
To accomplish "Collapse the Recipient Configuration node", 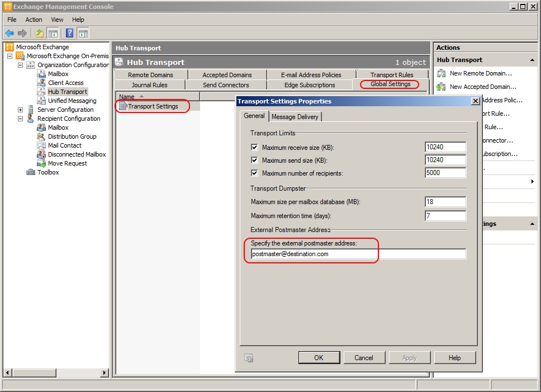I will click(20, 119).
